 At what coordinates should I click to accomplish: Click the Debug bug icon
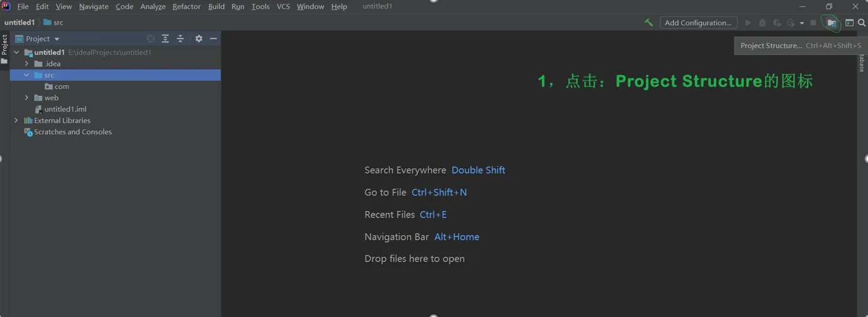point(762,23)
